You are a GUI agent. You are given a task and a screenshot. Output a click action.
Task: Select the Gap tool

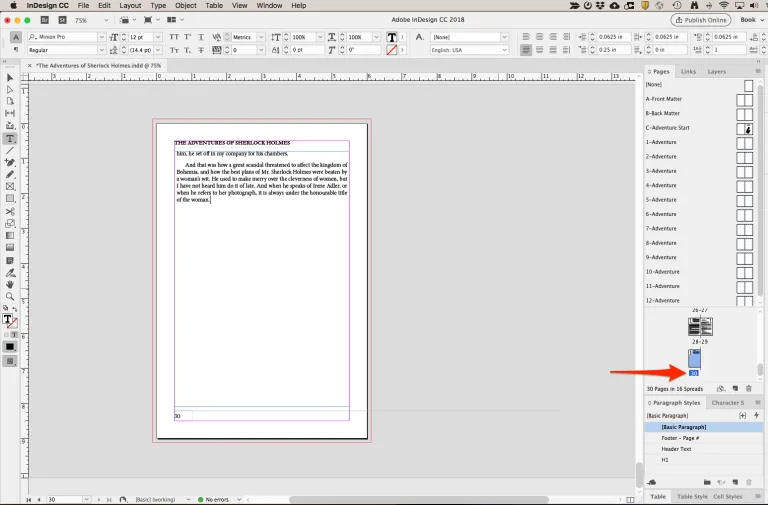[x=10, y=113]
